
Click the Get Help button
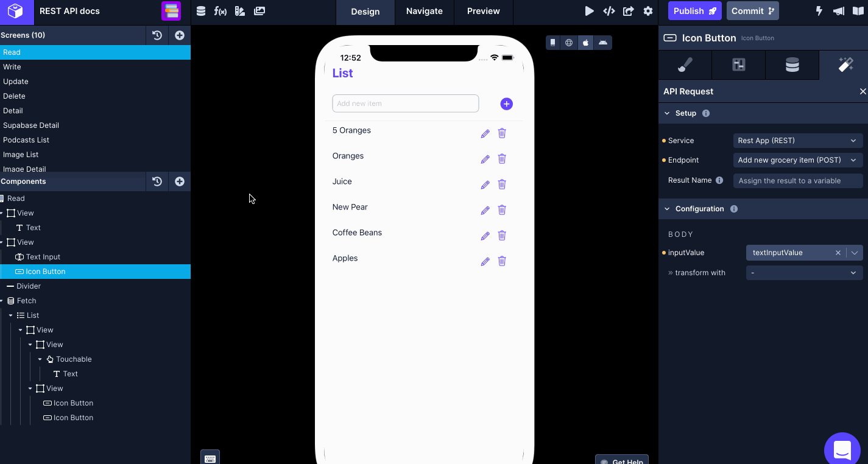coord(622,460)
